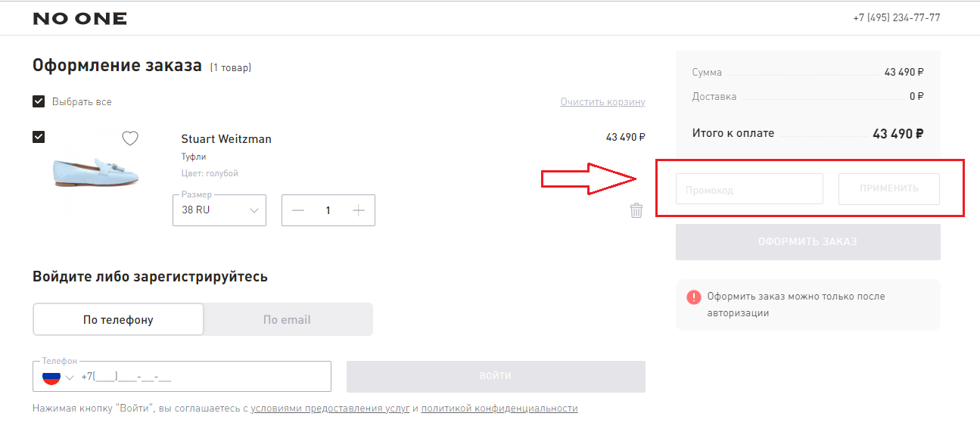Click into the 'Промокод' input field
980x435 pixels.
[748, 189]
